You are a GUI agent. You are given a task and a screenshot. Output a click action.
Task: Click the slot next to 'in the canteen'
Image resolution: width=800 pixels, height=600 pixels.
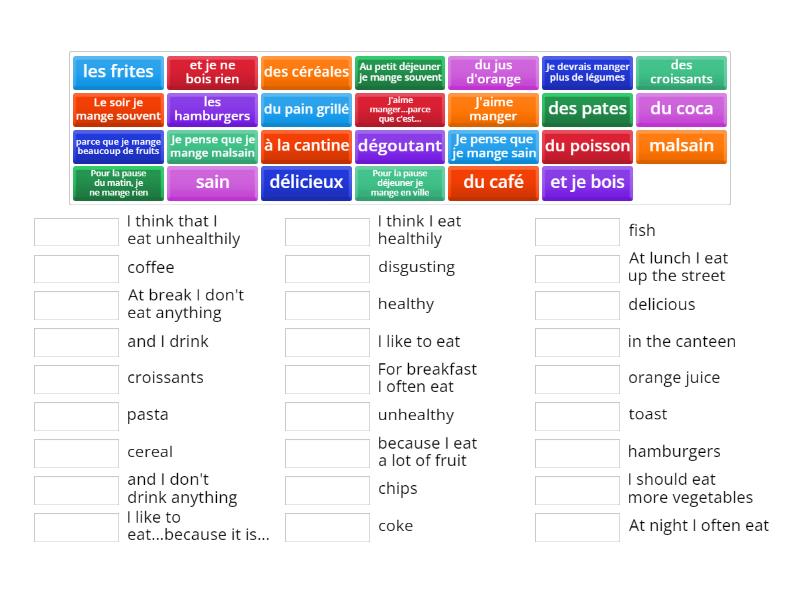point(577,342)
